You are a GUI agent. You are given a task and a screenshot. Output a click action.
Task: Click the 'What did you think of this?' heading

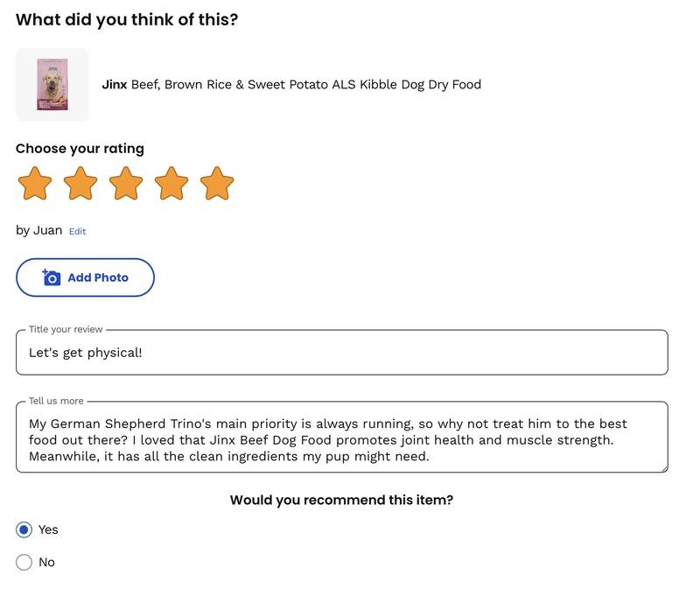click(x=127, y=19)
